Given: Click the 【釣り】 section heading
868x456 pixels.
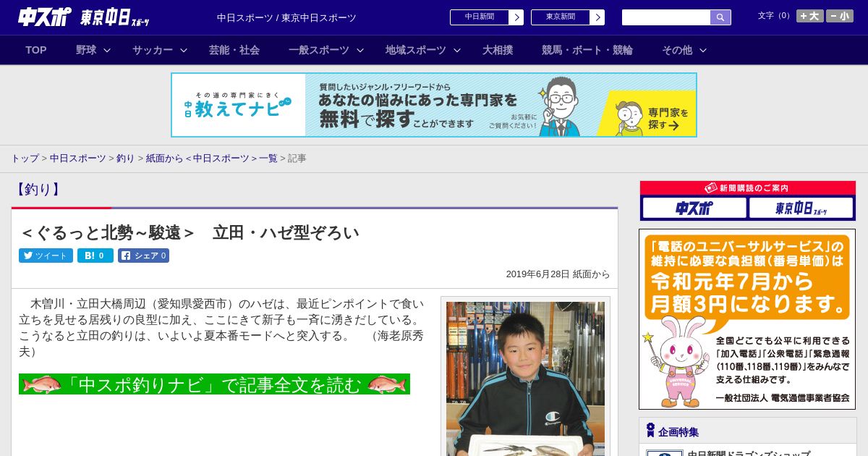Looking at the screenshot, I should point(37,190).
